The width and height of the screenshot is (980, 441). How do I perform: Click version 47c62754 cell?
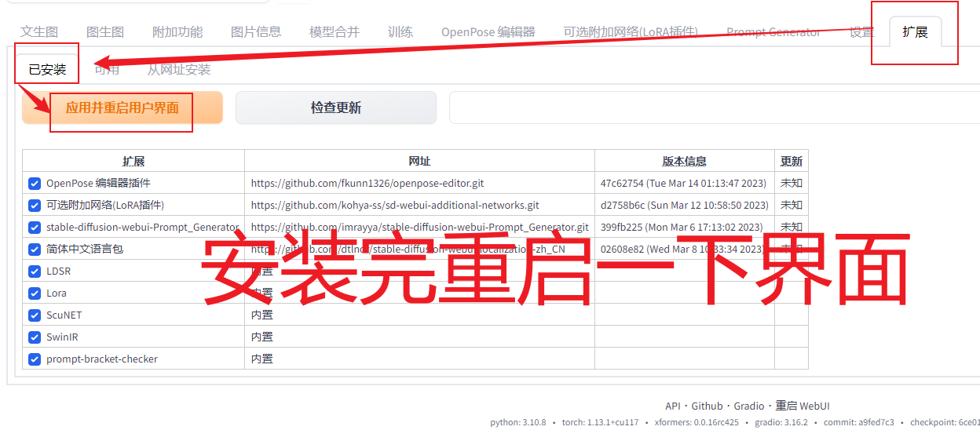pyautogui.click(x=685, y=183)
